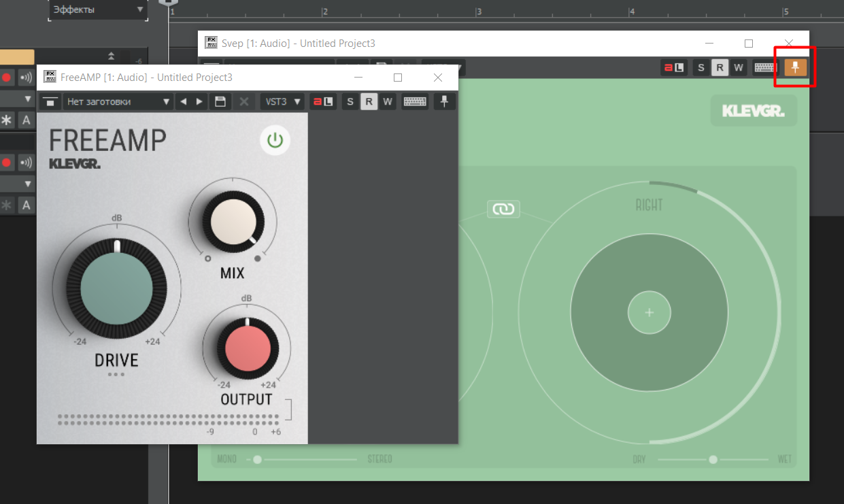
Task: Toggle automation Read (R) in FreeAMP
Action: [369, 102]
